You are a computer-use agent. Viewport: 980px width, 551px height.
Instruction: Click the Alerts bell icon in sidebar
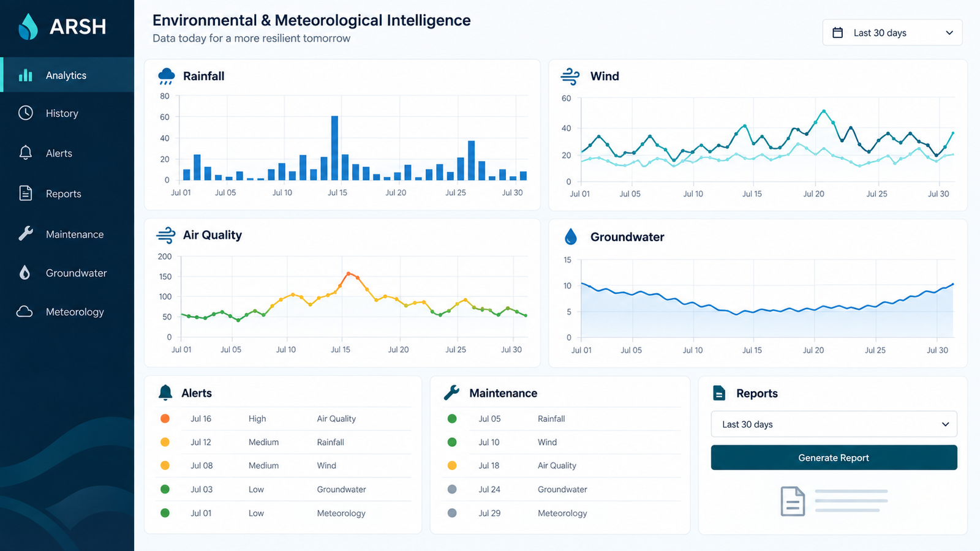pos(25,152)
